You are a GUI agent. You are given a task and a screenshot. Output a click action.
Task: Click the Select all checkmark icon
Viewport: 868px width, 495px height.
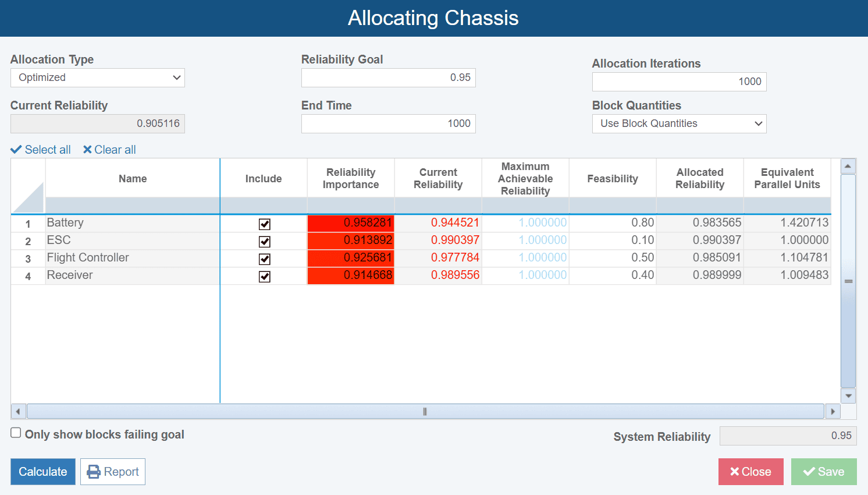pyautogui.click(x=16, y=150)
